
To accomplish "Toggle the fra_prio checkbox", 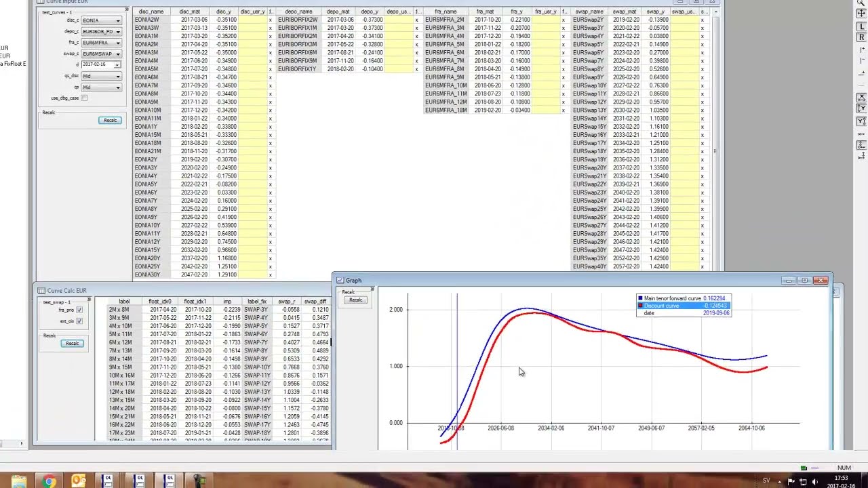I will pyautogui.click(x=79, y=310).
